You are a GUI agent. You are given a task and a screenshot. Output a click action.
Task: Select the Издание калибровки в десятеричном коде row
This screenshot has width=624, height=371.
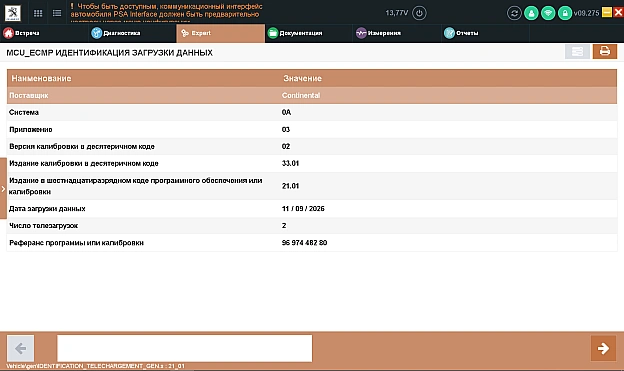tap(312, 164)
